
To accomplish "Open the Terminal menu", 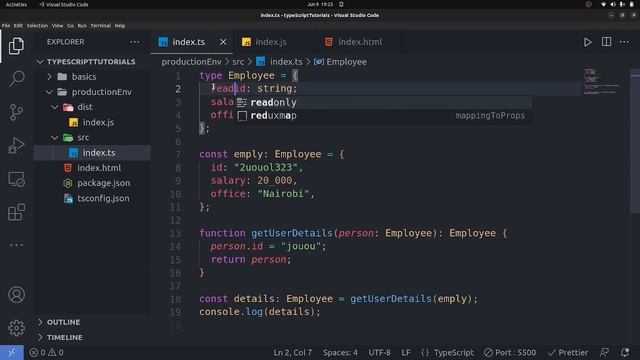I will coord(100,26).
